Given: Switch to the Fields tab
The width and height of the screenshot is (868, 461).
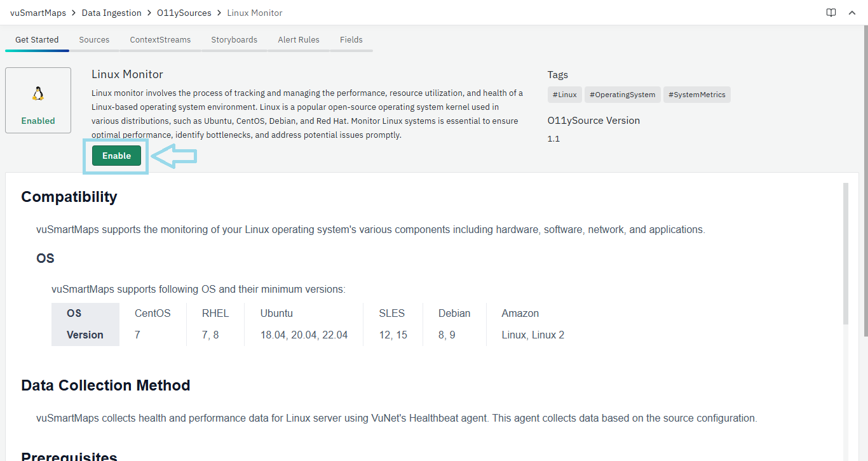Looking at the screenshot, I should coord(351,39).
